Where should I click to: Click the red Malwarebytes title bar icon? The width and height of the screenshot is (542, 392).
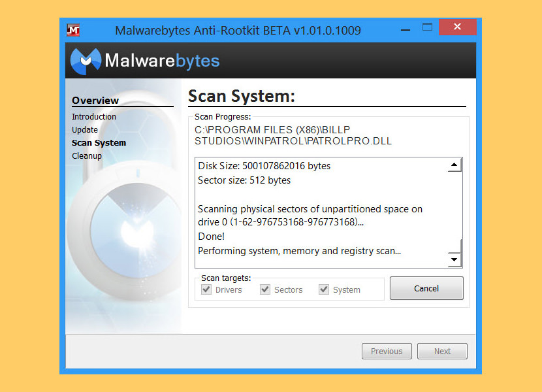click(73, 30)
